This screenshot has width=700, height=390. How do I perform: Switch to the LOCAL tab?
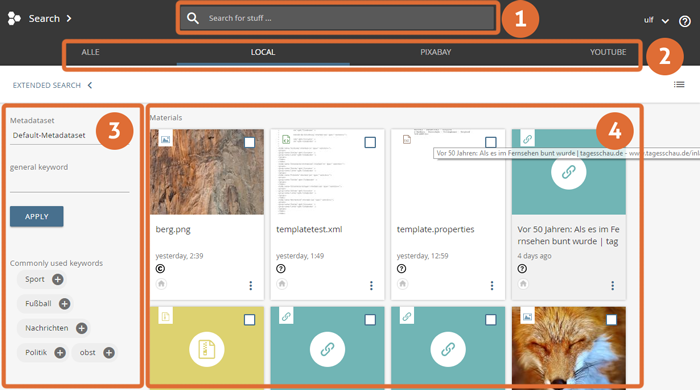pos(263,52)
